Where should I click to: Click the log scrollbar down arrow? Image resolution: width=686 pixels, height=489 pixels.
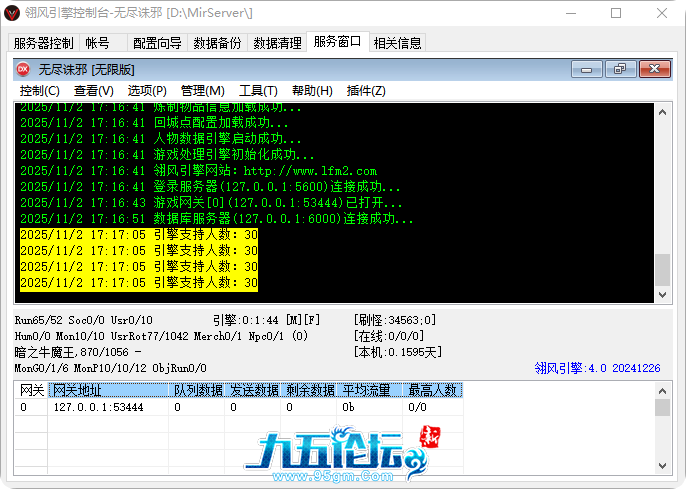662,294
